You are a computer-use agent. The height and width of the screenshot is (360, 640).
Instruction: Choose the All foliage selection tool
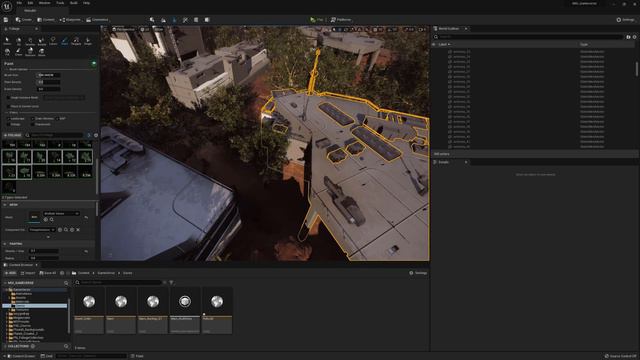click(18, 41)
